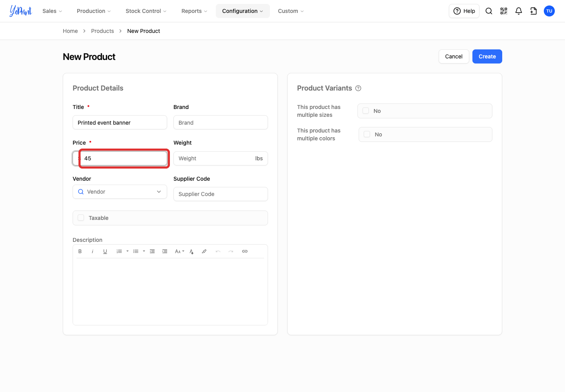The height and width of the screenshot is (392, 565).
Task: Go to Products breadcrumb link
Action: (x=102, y=31)
